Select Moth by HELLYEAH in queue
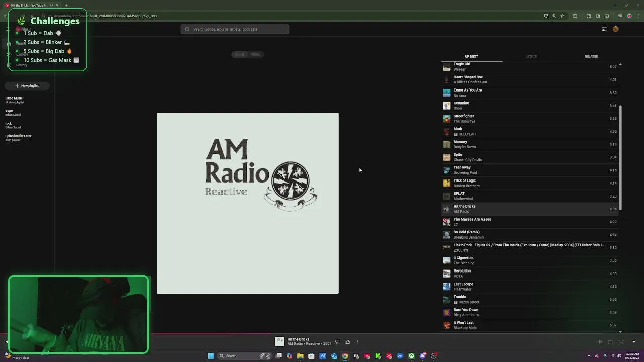Screen dimensions: 644x362 tap(530, 131)
